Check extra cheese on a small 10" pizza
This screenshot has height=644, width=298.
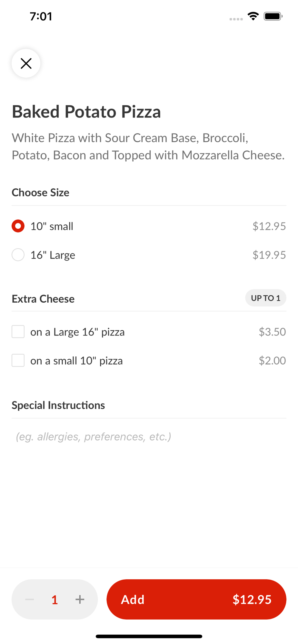coord(18,361)
